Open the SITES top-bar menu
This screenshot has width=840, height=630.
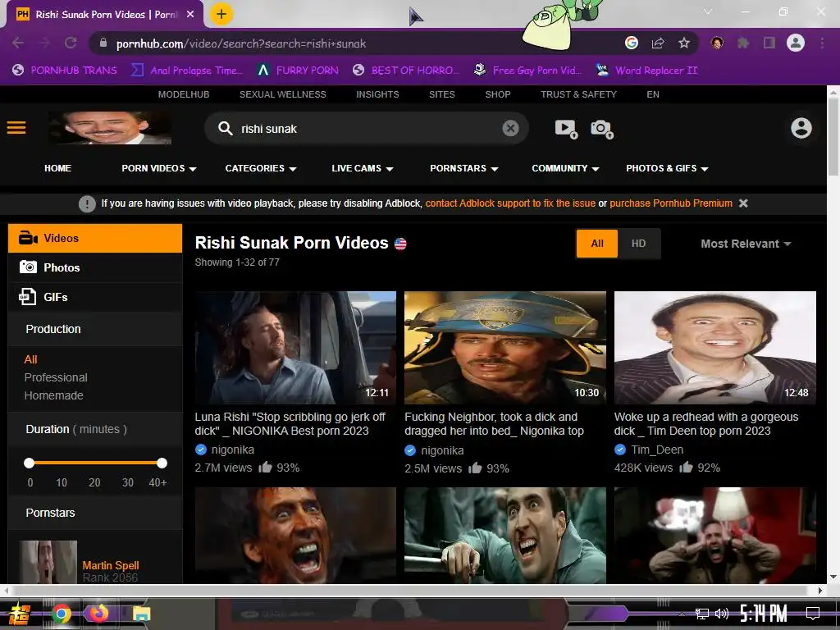click(x=442, y=94)
